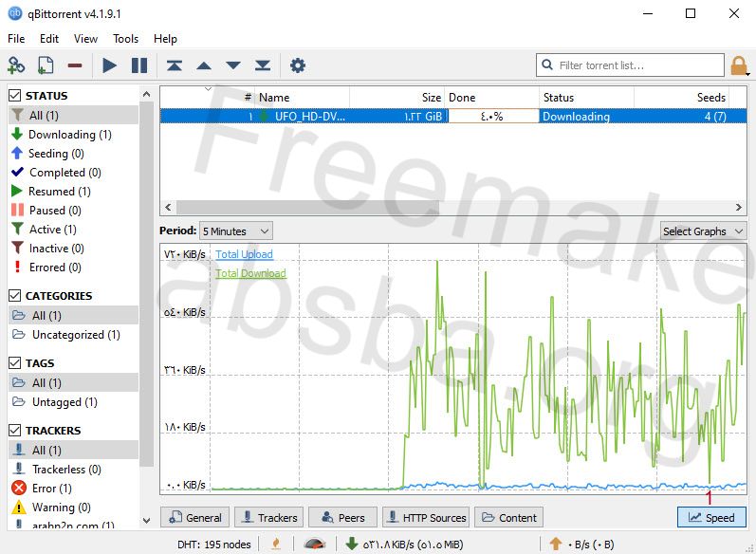Move torrent up in queue
756x554 pixels.
point(204,65)
